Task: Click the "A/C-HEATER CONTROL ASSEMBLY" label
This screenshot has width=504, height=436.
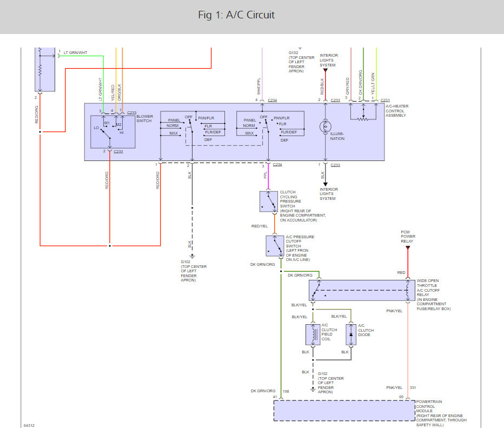Action: (x=397, y=111)
